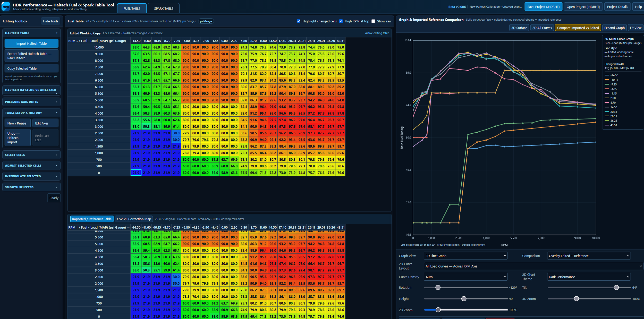
Task: Click the Height slider handle
Action: pyautogui.click(x=464, y=299)
